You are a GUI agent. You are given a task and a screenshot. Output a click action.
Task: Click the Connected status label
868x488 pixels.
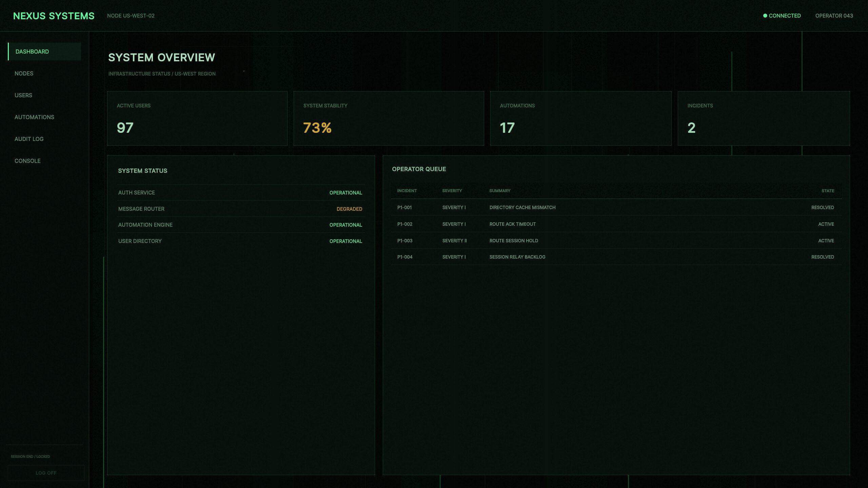point(785,16)
